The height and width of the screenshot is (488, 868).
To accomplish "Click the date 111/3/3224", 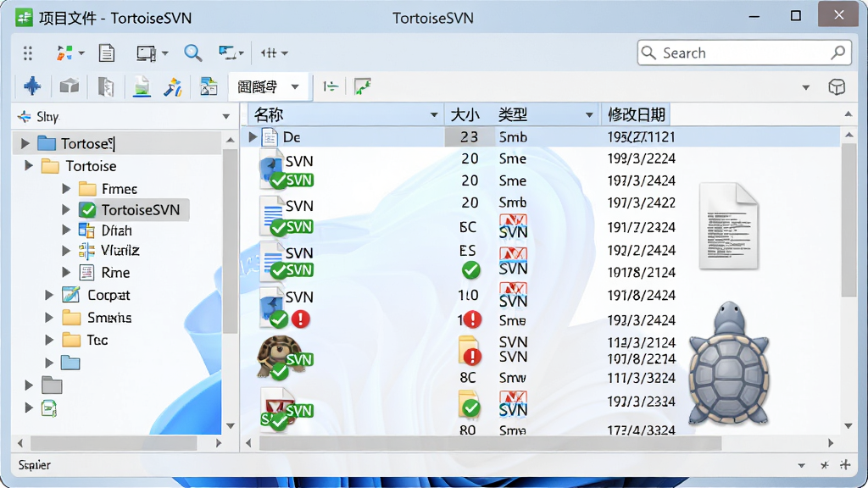I will click(x=641, y=378).
